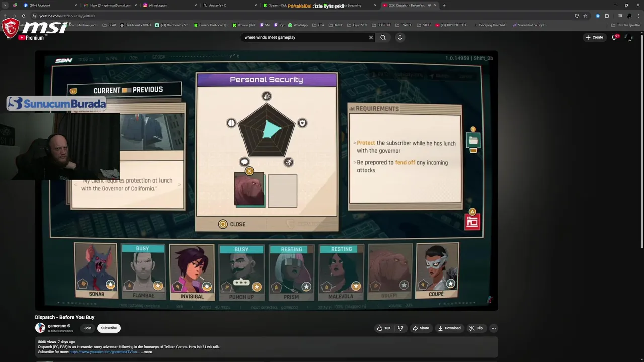
Task: Subscribe to gameranx
Action: (109, 328)
